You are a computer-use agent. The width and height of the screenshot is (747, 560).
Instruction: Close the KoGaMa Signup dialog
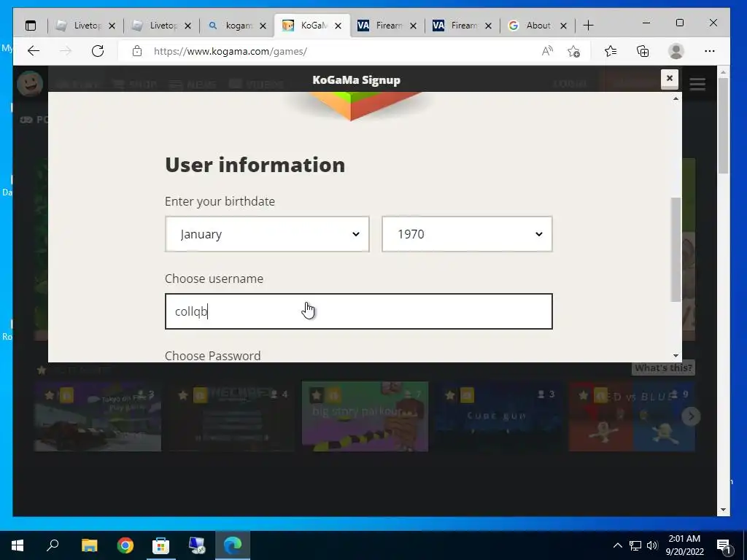670,79
